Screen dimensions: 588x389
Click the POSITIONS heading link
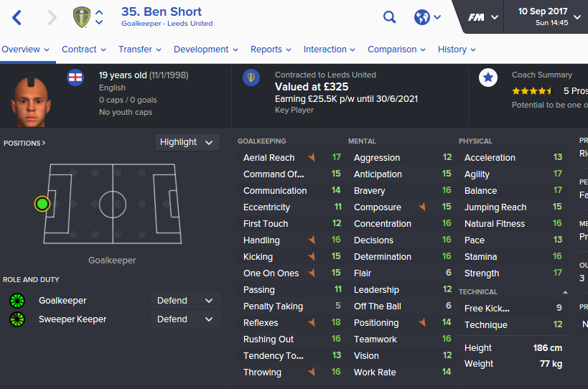coord(24,143)
